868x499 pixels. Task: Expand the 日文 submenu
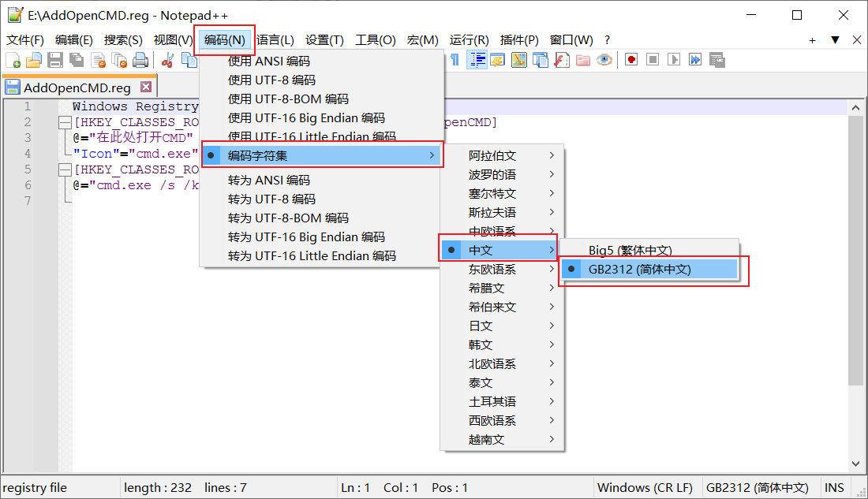click(x=502, y=326)
